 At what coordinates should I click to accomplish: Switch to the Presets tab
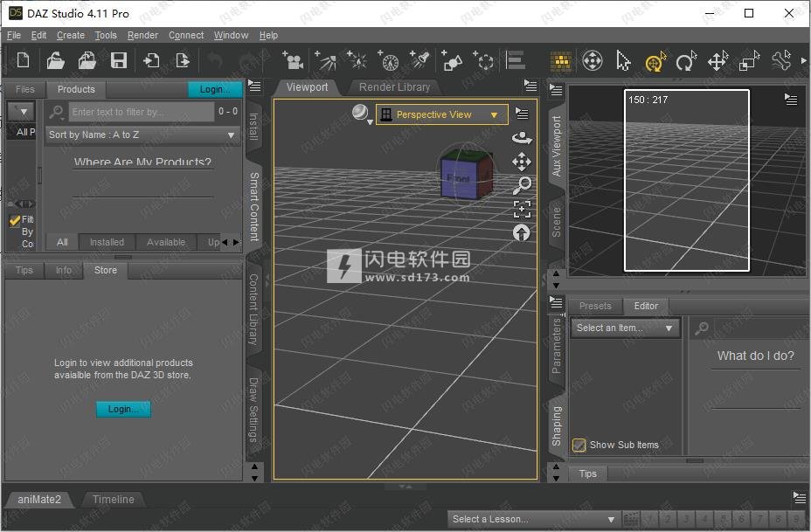(x=595, y=306)
